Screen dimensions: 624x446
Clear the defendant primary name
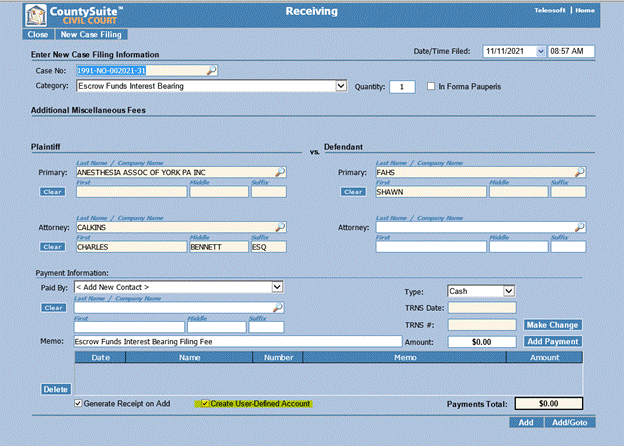[353, 192]
